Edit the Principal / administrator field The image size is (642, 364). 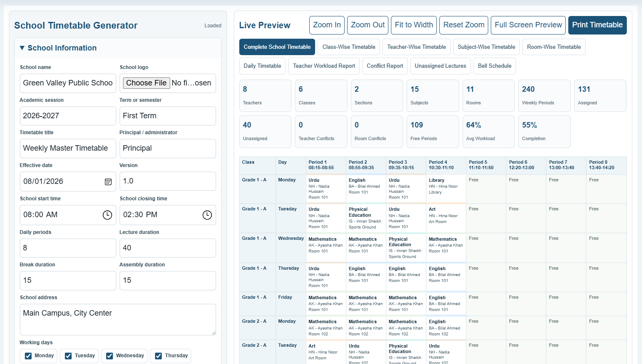click(x=168, y=149)
